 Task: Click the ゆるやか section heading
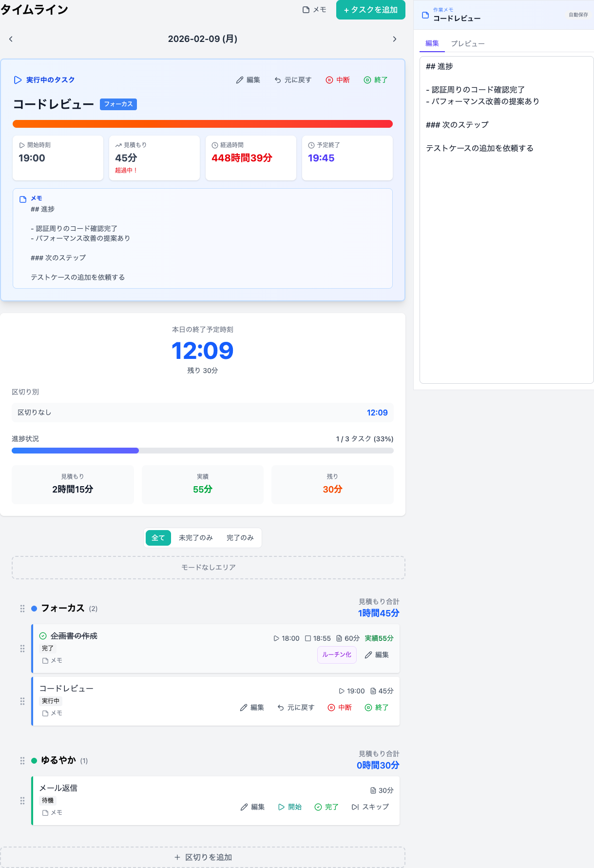coord(58,760)
